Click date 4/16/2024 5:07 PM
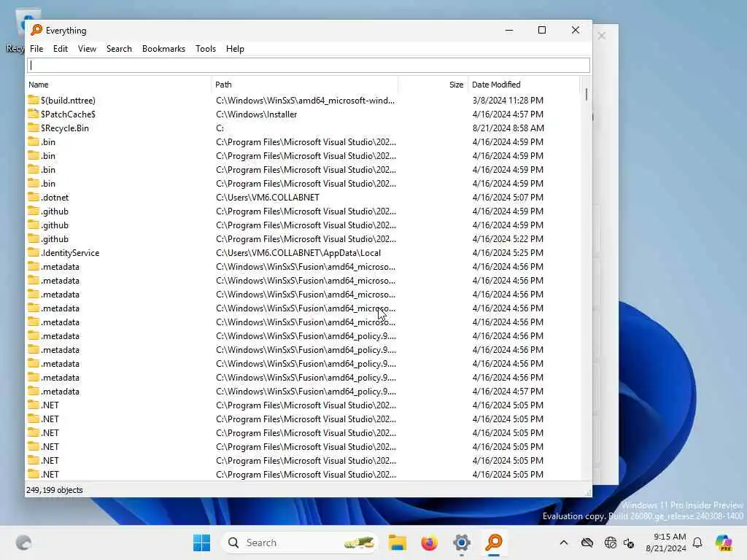 point(508,197)
